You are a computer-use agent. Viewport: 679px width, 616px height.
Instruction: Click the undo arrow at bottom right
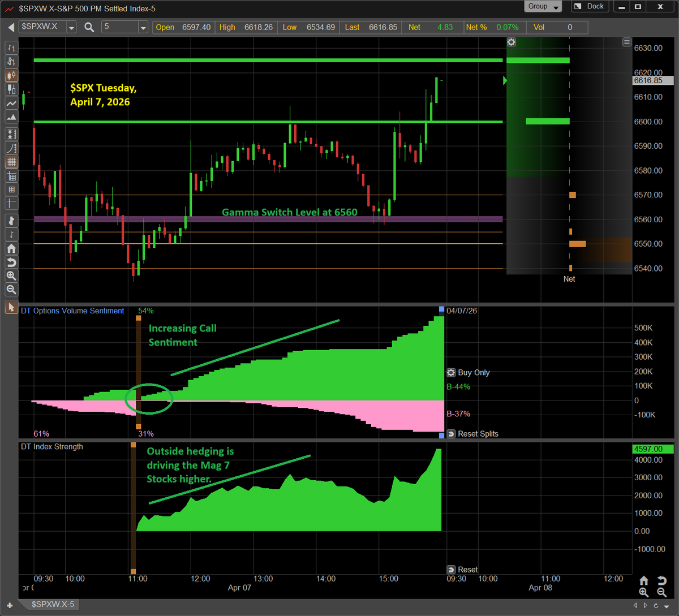[661, 581]
